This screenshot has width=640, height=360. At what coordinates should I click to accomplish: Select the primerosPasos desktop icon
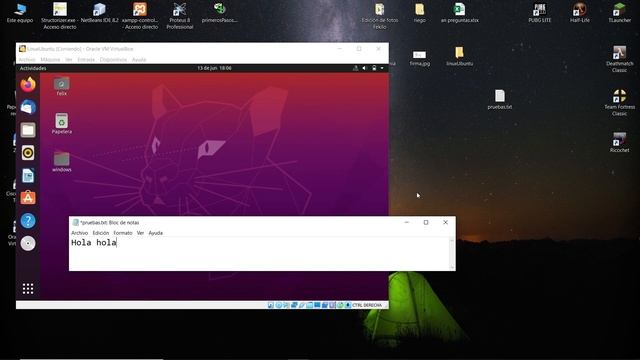point(220,13)
